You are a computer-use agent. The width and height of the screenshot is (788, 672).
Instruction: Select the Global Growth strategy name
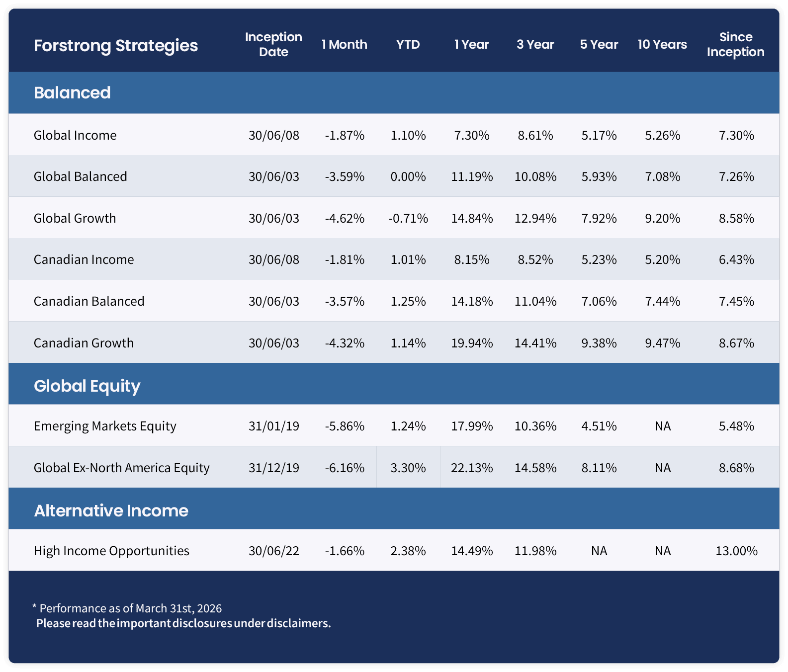coord(75,218)
